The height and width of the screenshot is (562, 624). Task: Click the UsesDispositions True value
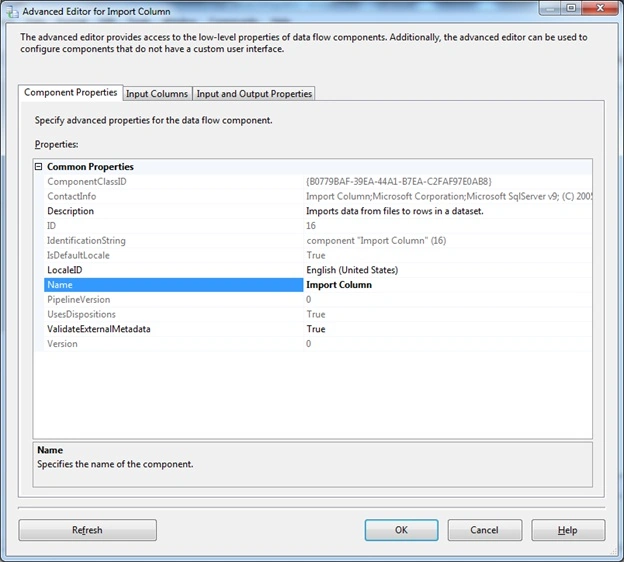coord(448,314)
